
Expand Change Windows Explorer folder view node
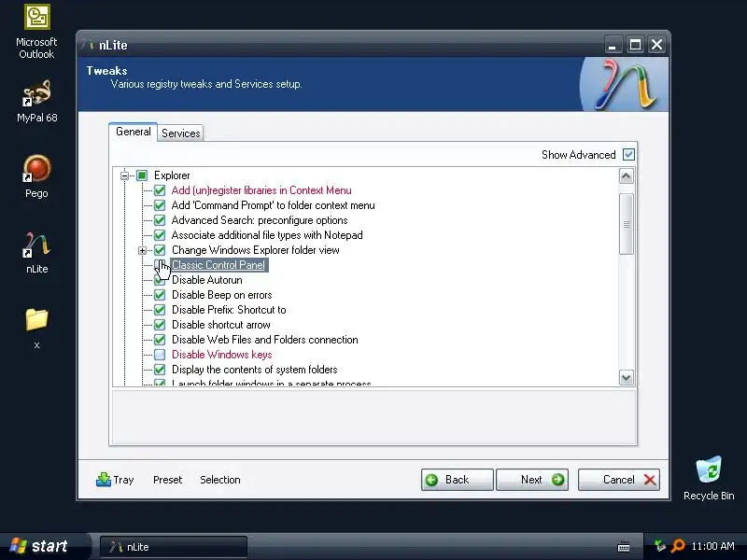[142, 250]
